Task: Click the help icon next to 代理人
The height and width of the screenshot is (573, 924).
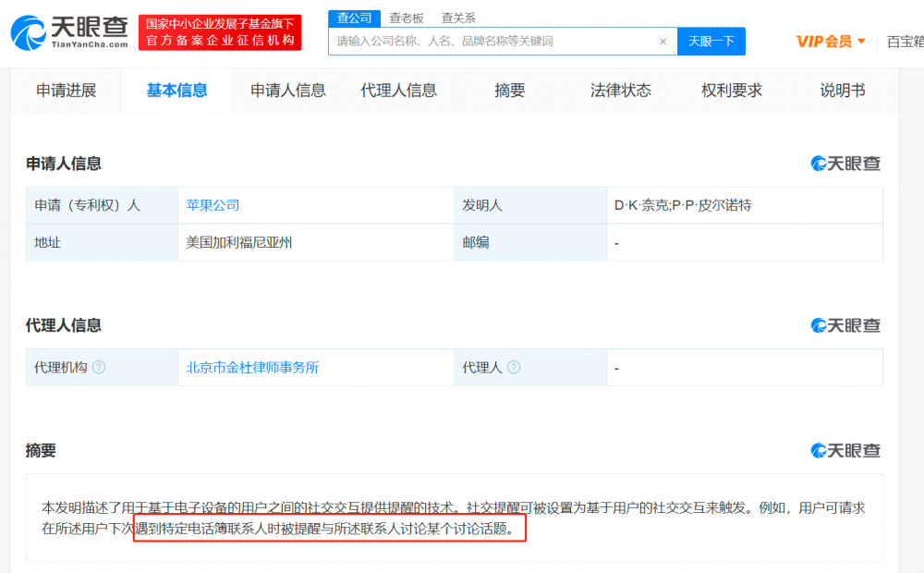Action: (x=514, y=367)
